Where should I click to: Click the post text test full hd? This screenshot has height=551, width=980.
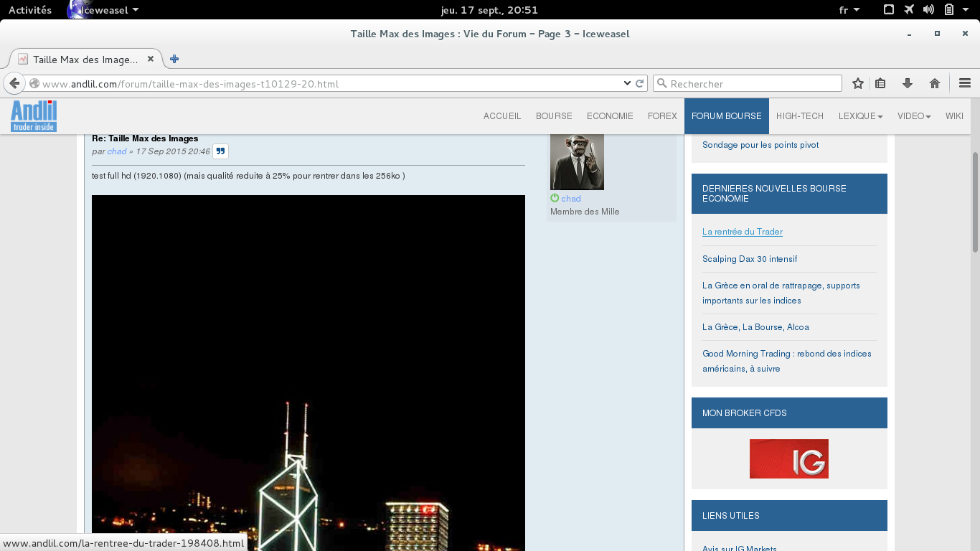pyautogui.click(x=248, y=176)
